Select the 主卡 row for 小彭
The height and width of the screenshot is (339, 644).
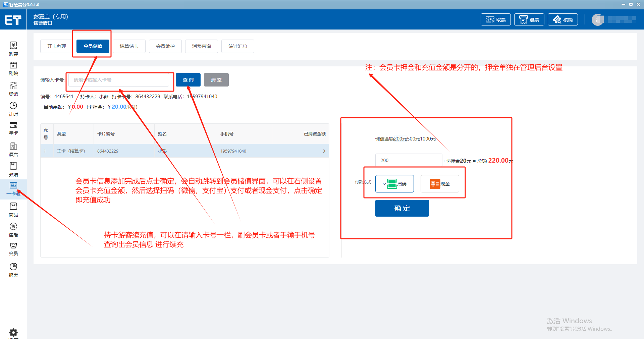(x=184, y=151)
